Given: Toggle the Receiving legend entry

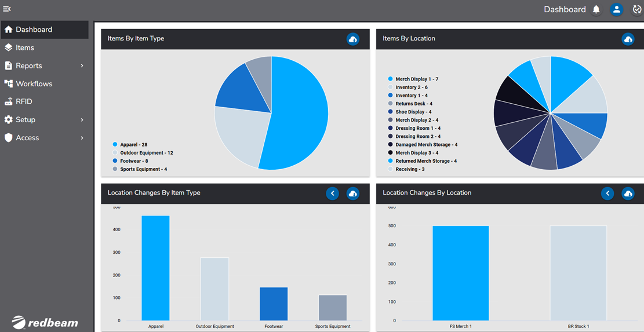Looking at the screenshot, I should tap(410, 169).
